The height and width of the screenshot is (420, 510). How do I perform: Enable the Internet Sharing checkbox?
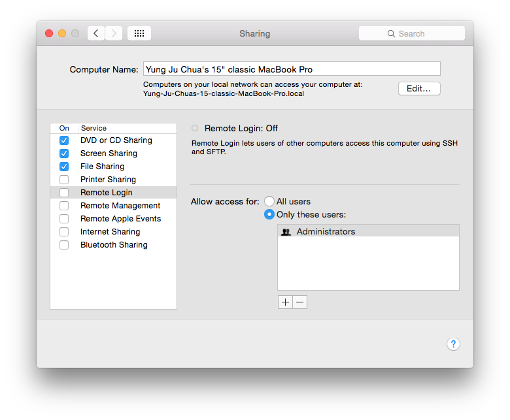tap(64, 232)
